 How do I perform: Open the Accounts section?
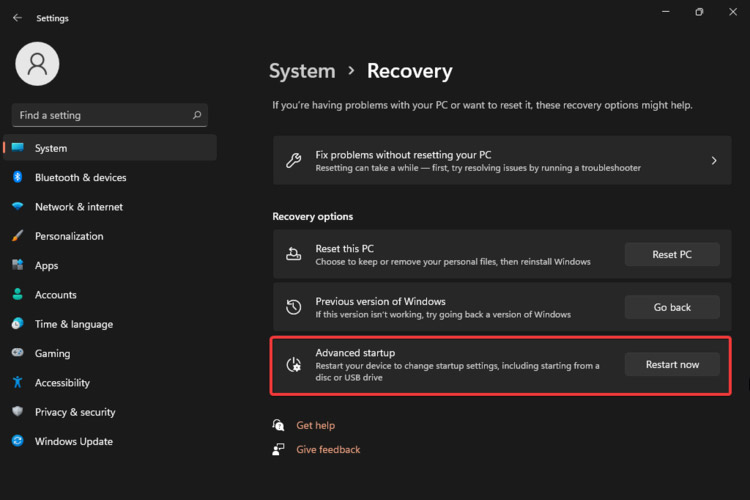(55, 295)
